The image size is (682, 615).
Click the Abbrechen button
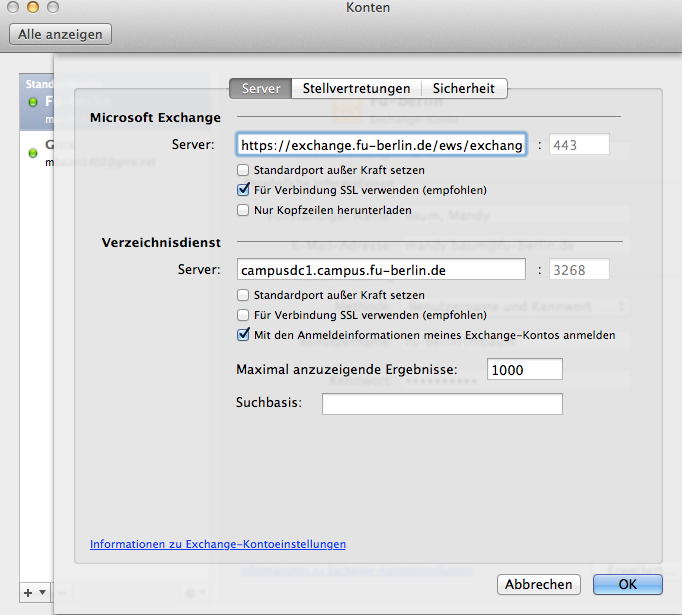tap(539, 584)
